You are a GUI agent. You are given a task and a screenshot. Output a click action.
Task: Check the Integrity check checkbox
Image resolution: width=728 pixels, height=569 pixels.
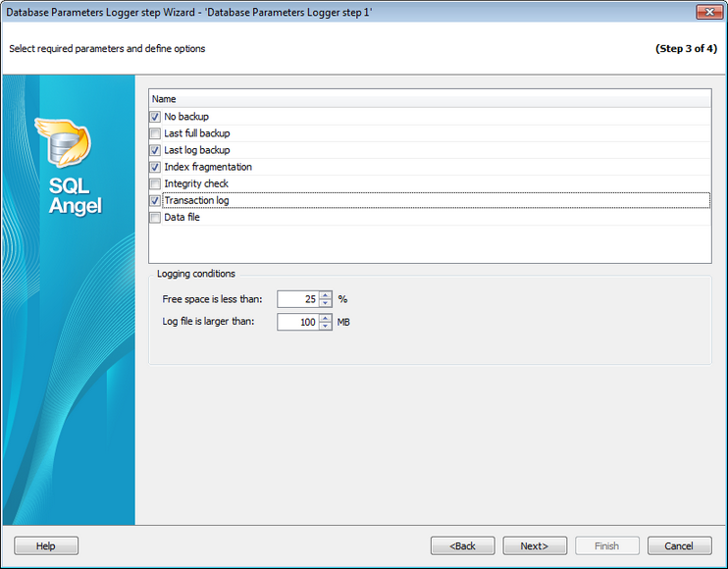point(155,183)
